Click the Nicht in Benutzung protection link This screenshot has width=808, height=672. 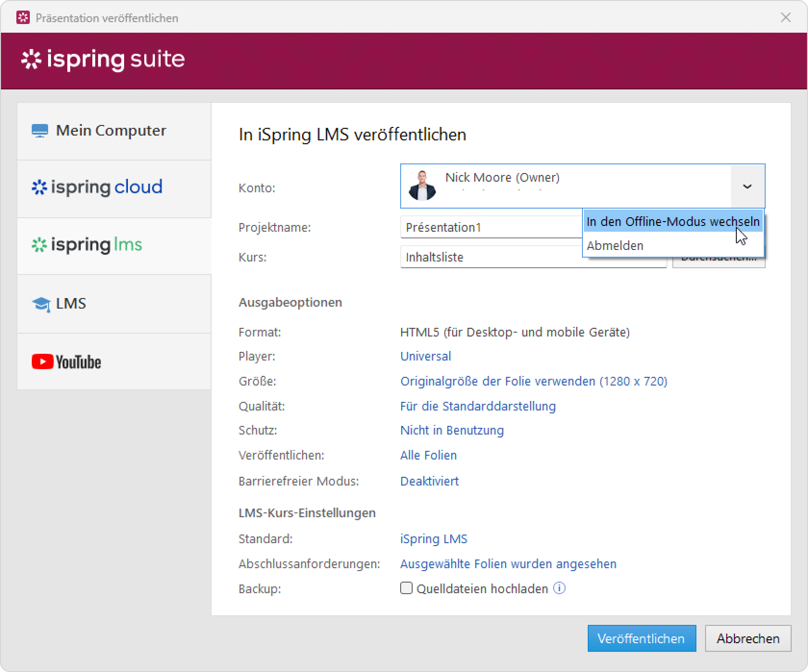point(452,430)
